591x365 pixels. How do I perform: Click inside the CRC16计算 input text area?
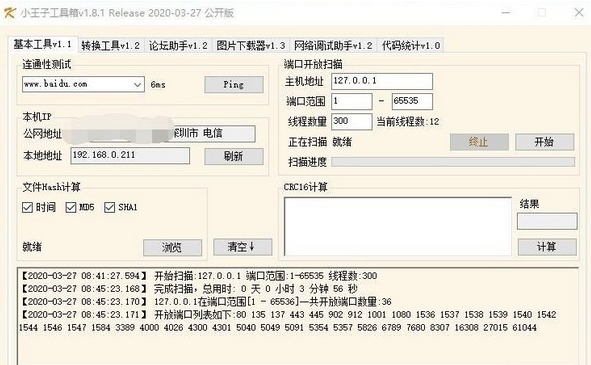(398, 227)
